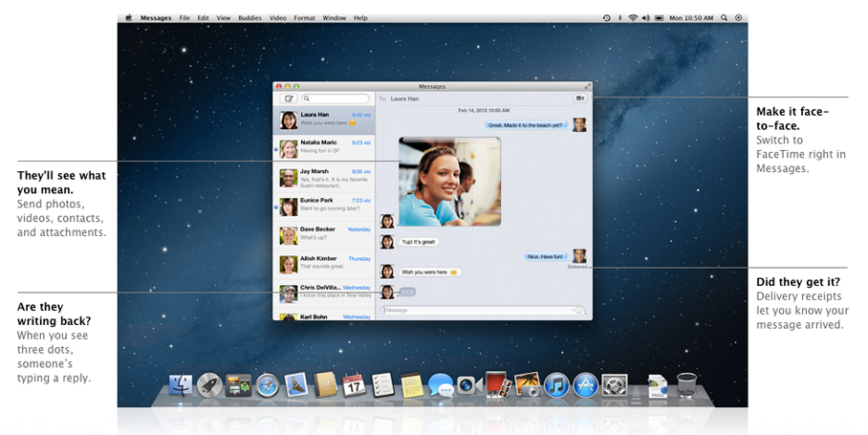Screen dimensions: 868x435
Task: Open Notification Center icon in menu bar
Action: coord(738,18)
